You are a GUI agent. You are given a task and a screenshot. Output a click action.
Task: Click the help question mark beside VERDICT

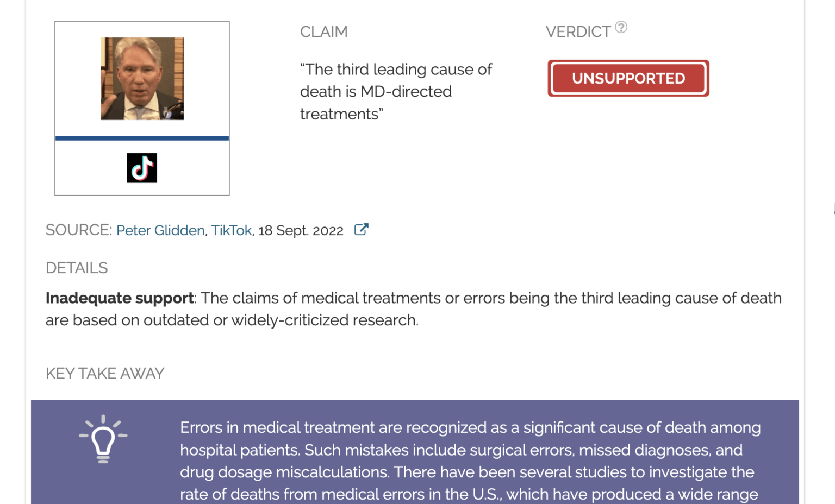coord(621,27)
